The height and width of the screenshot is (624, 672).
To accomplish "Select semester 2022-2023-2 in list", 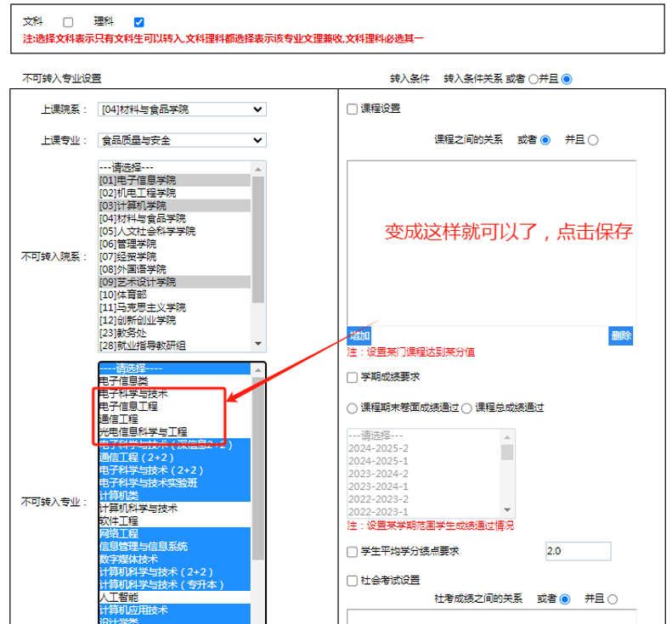I will (x=424, y=499).
